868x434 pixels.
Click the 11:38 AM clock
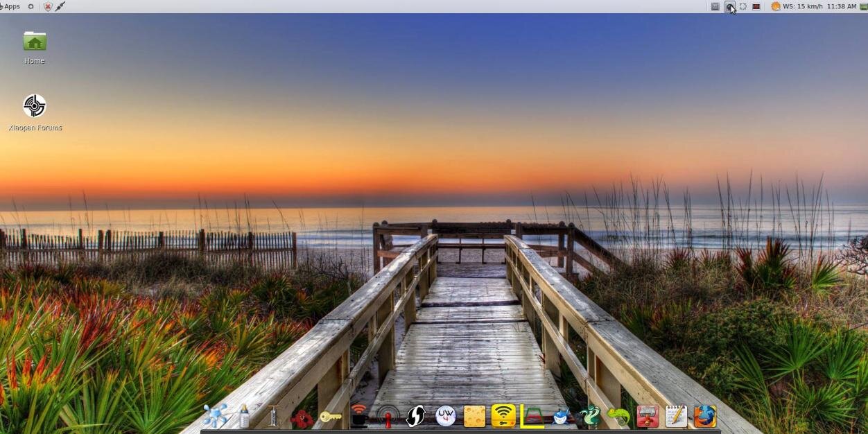click(842, 6)
